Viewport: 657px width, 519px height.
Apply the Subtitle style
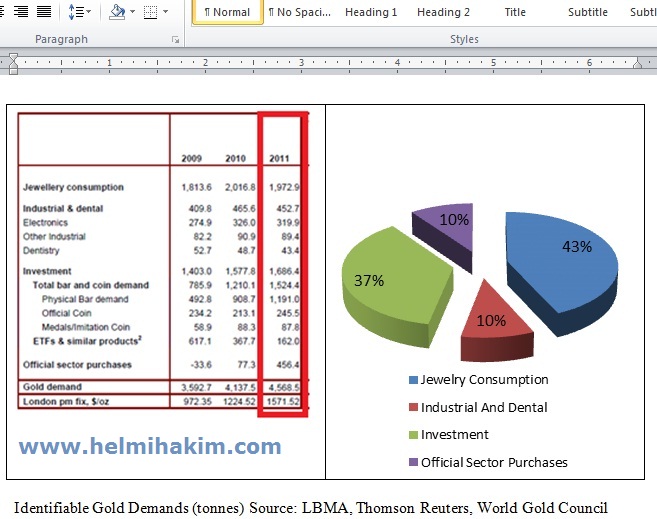[x=587, y=12]
